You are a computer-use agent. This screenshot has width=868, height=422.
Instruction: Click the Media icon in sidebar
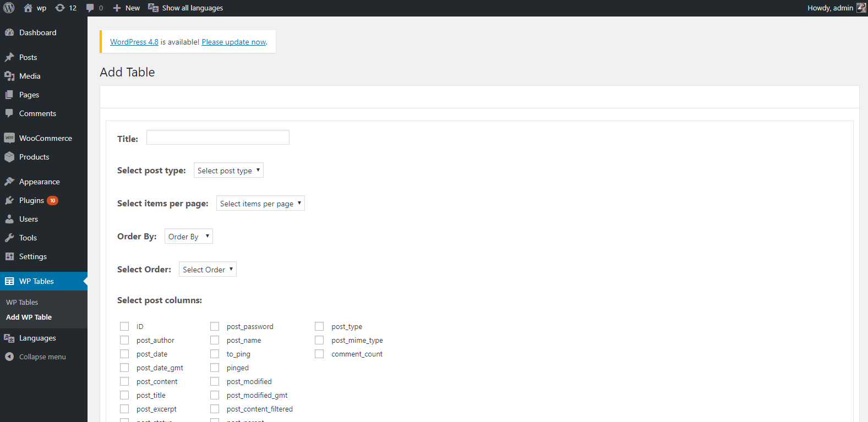coord(9,76)
